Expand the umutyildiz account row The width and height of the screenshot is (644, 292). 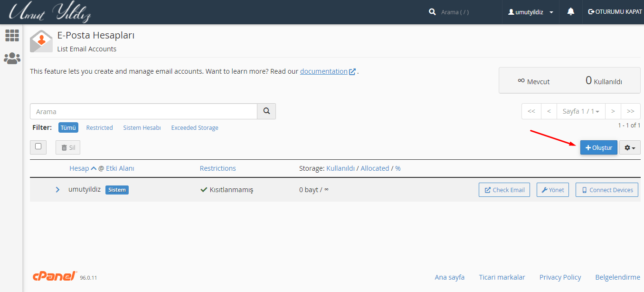(x=57, y=190)
